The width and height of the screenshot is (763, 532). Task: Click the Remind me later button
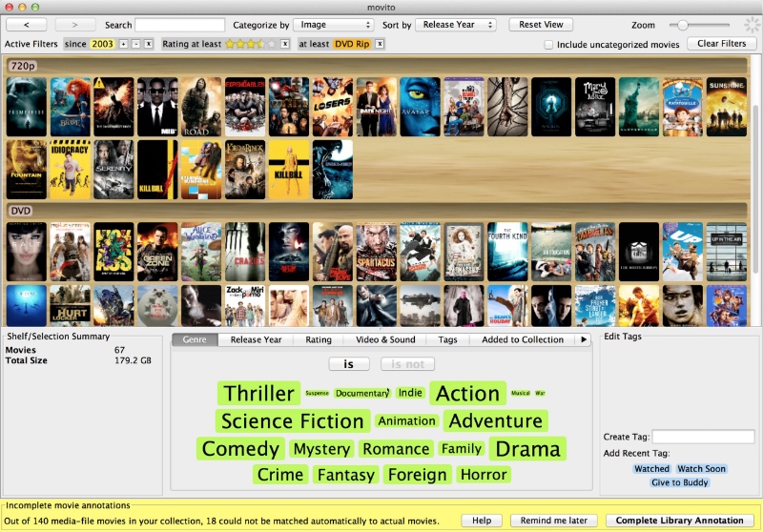point(554,521)
